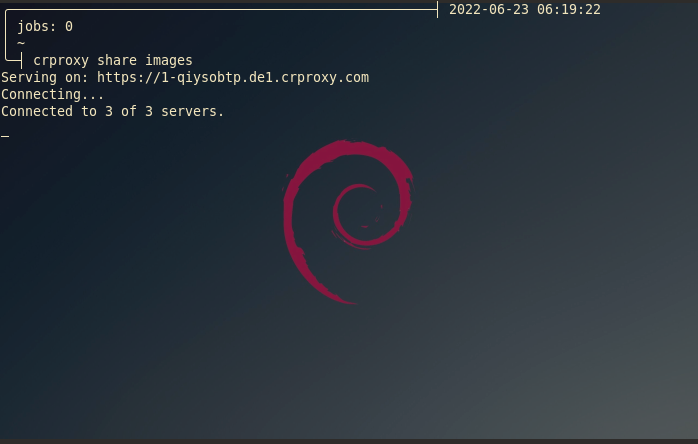Viewport: 698px width, 444px height.
Task: Click the serving URL https://1-qiysobtp.de1.crproxy.com
Action: pos(233,77)
